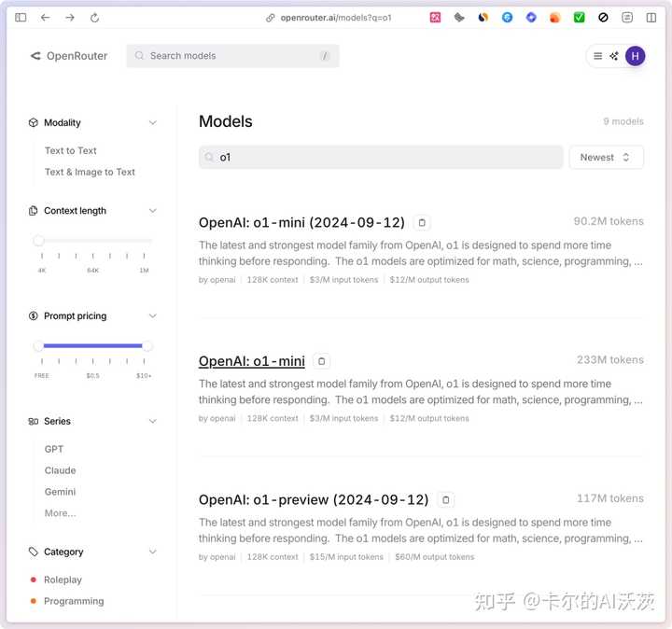Click the "9 models" count text

623,121
